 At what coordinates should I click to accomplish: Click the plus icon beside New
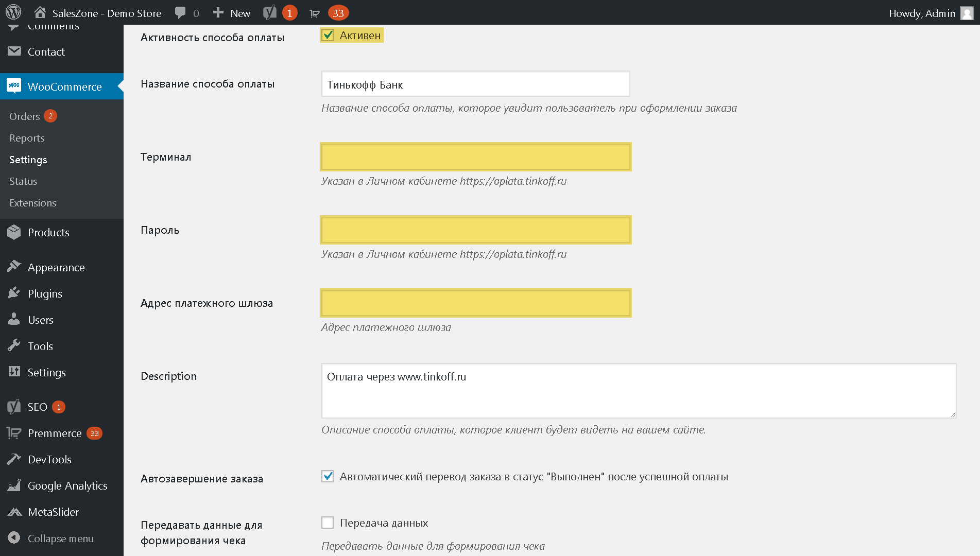(x=218, y=12)
